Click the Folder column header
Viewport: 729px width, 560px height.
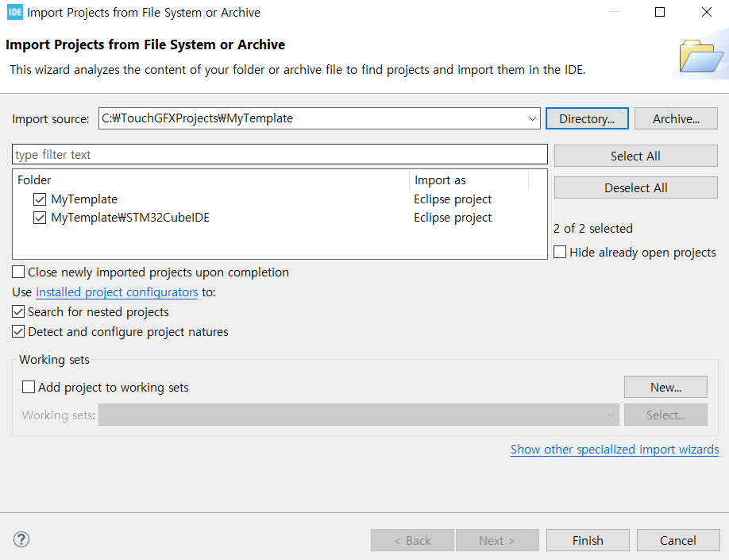pos(211,180)
